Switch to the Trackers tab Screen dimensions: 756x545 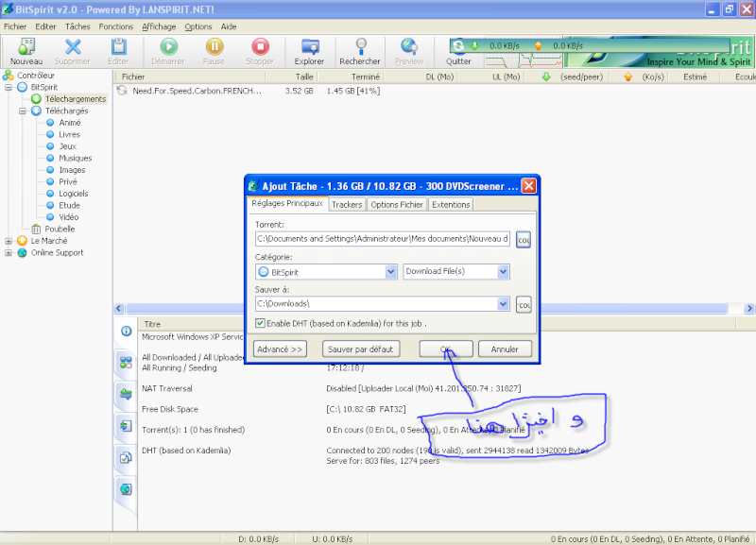coord(347,205)
